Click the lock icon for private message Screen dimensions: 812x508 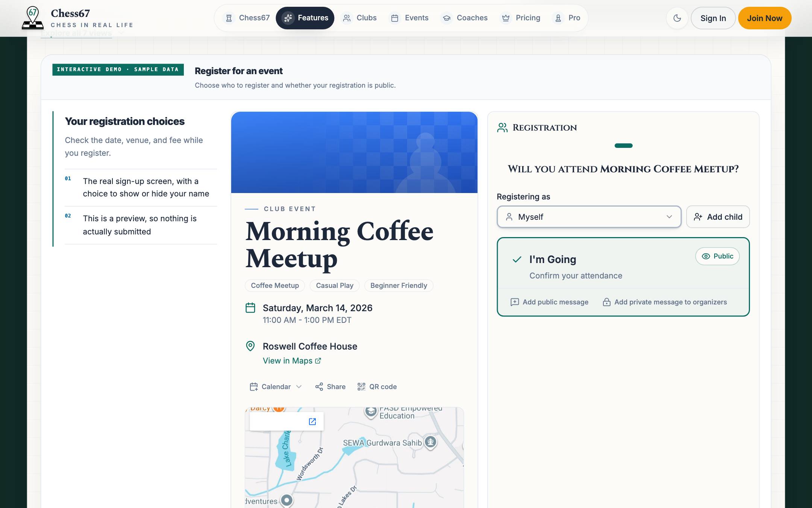tap(606, 302)
